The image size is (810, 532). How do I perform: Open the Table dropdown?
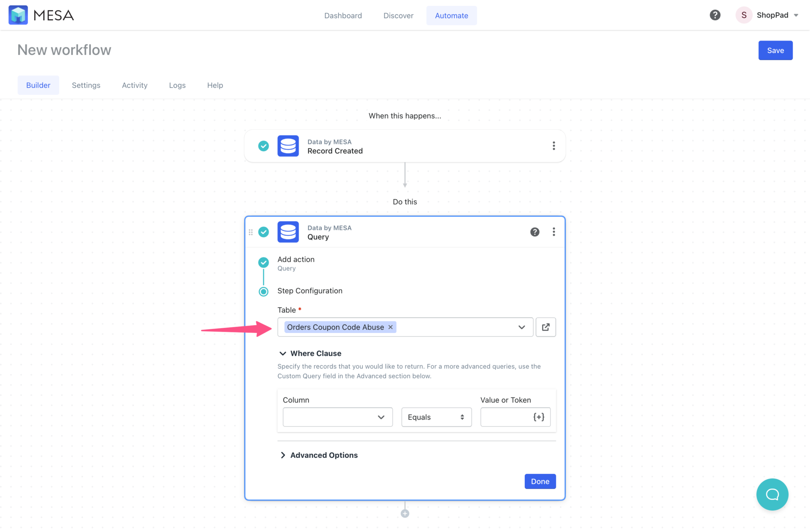(x=522, y=327)
